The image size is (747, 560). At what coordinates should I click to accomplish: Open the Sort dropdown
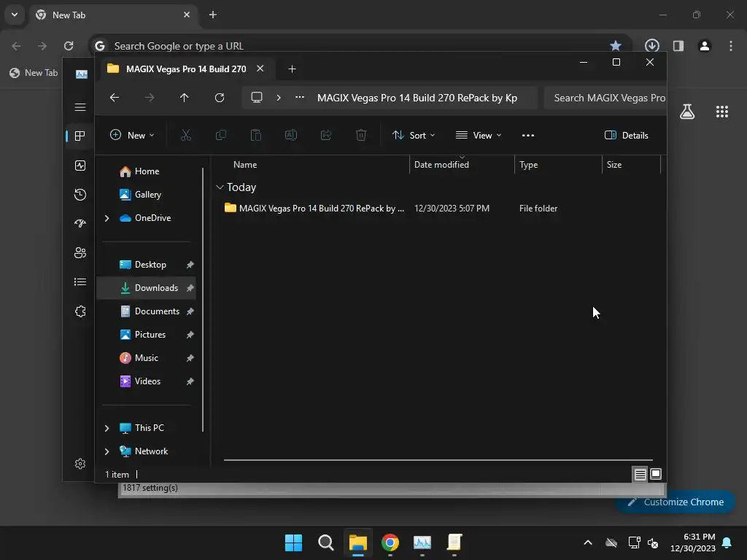414,135
